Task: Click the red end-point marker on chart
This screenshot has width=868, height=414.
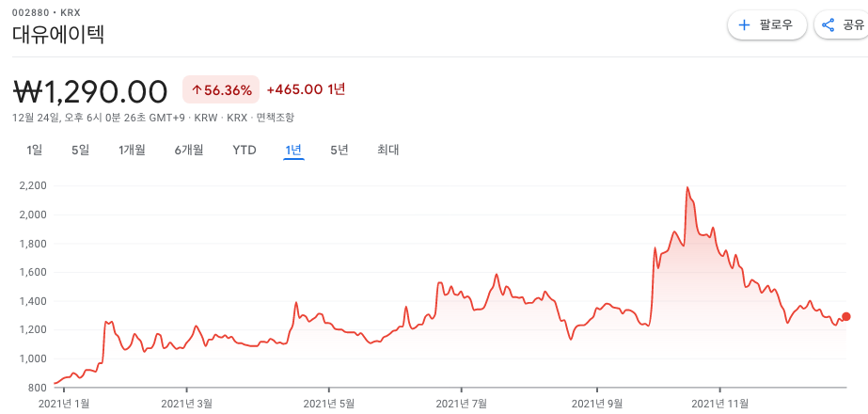Action: point(845,316)
